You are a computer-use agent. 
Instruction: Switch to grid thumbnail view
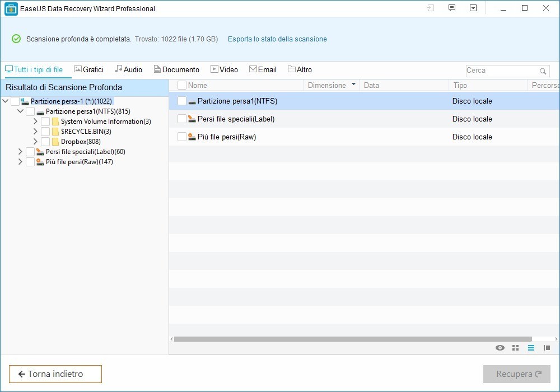coord(516,348)
